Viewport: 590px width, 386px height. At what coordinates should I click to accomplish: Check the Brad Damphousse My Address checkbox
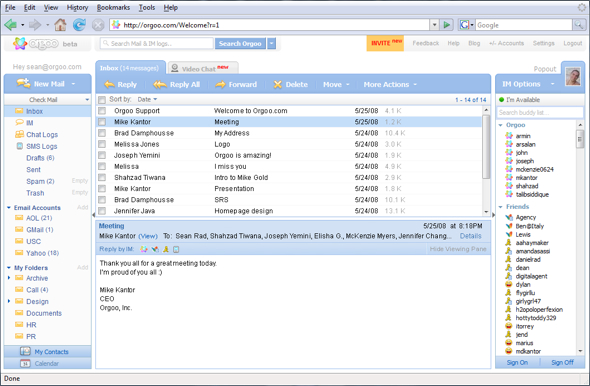click(x=102, y=133)
